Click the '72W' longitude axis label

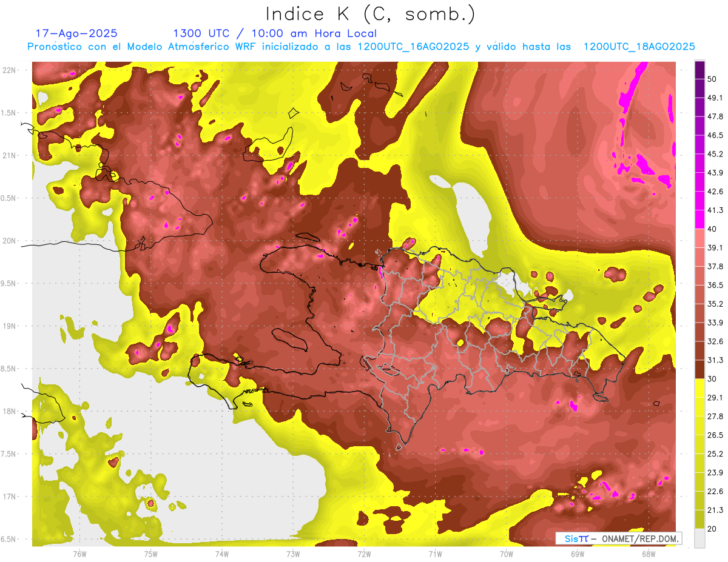pyautogui.click(x=364, y=553)
